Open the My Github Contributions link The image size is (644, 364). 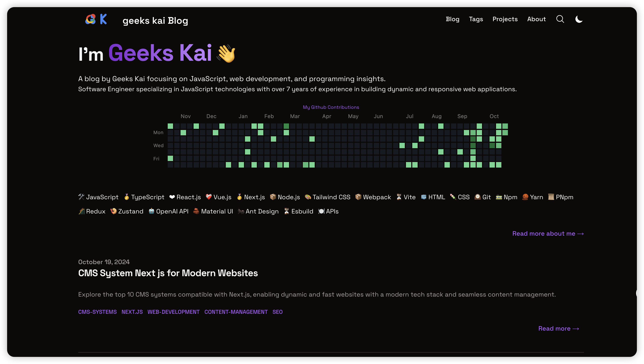coord(331,107)
